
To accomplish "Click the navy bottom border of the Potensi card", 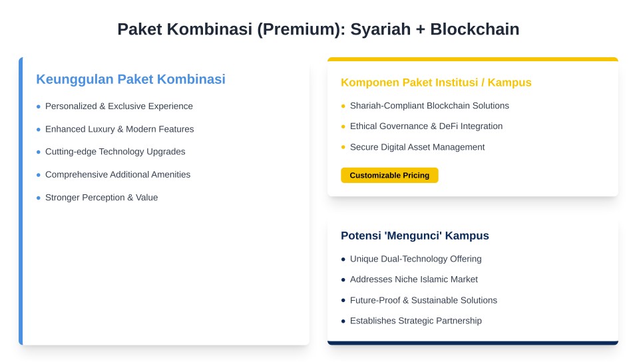I will click(473, 343).
